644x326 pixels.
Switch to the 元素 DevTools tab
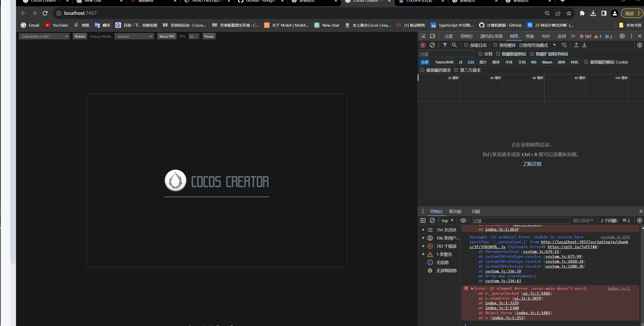click(449, 36)
